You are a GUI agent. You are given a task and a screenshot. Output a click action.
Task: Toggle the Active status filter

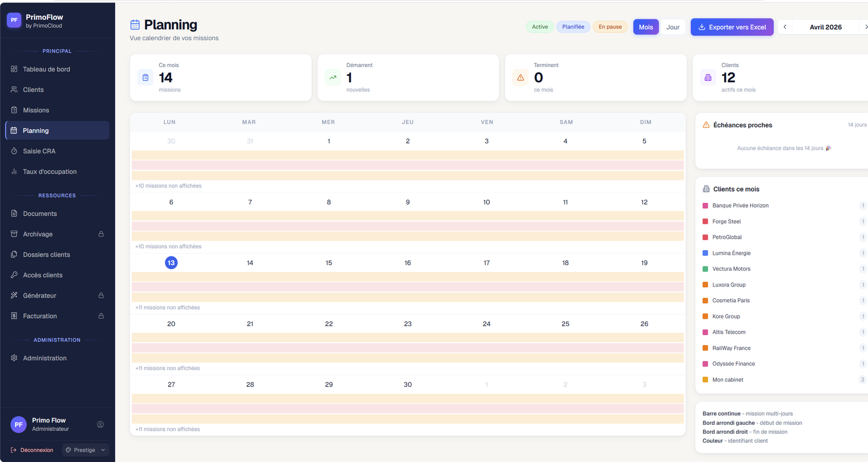coord(540,26)
